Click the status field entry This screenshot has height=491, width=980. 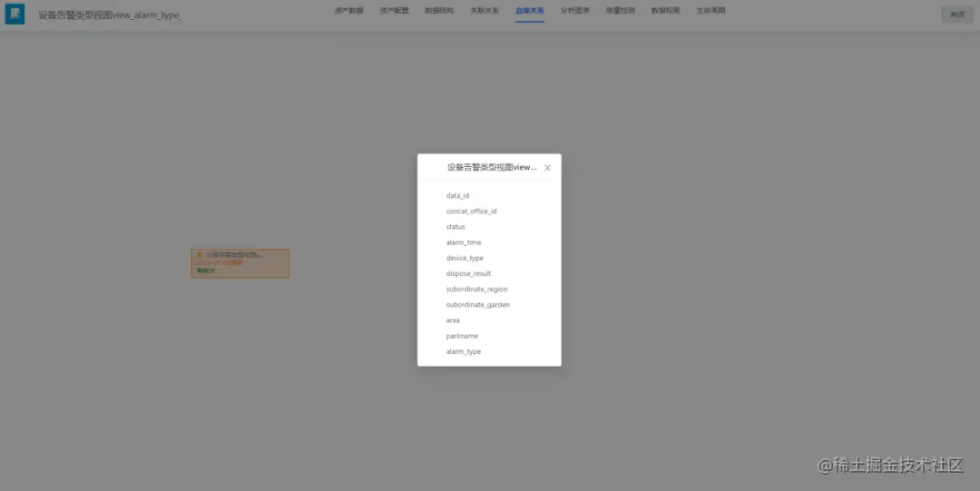tap(456, 227)
